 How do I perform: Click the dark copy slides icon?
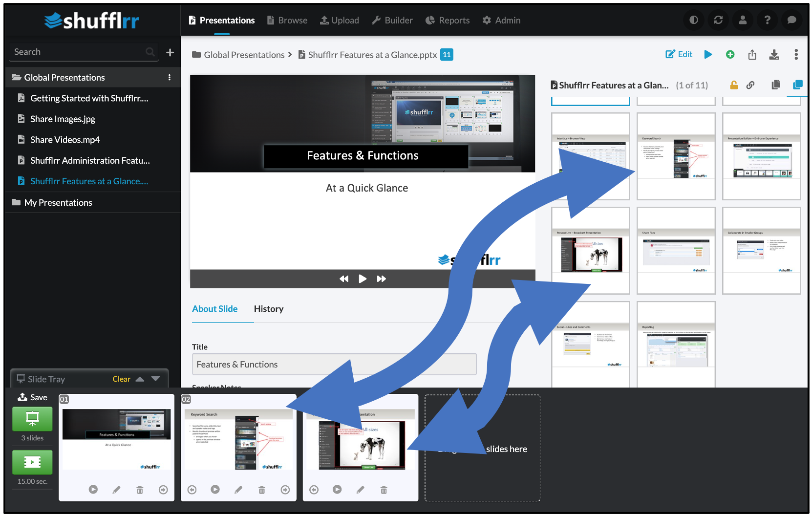[x=775, y=85]
